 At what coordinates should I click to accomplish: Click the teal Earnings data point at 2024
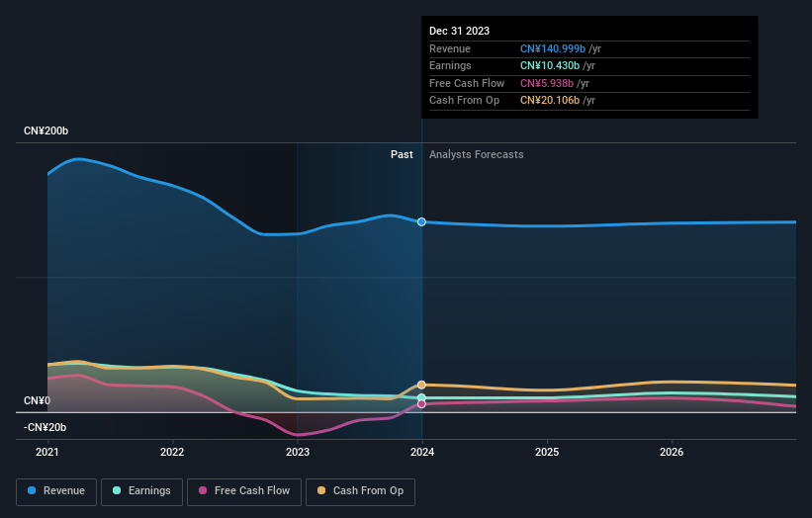[x=421, y=398]
